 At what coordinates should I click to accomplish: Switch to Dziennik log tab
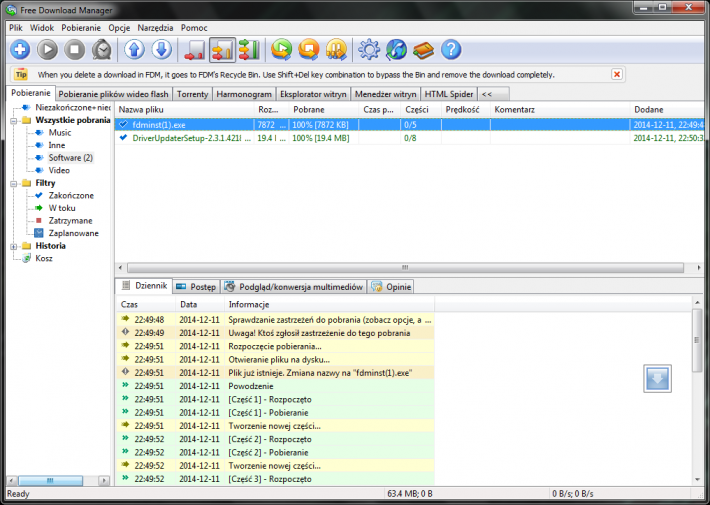click(x=145, y=286)
